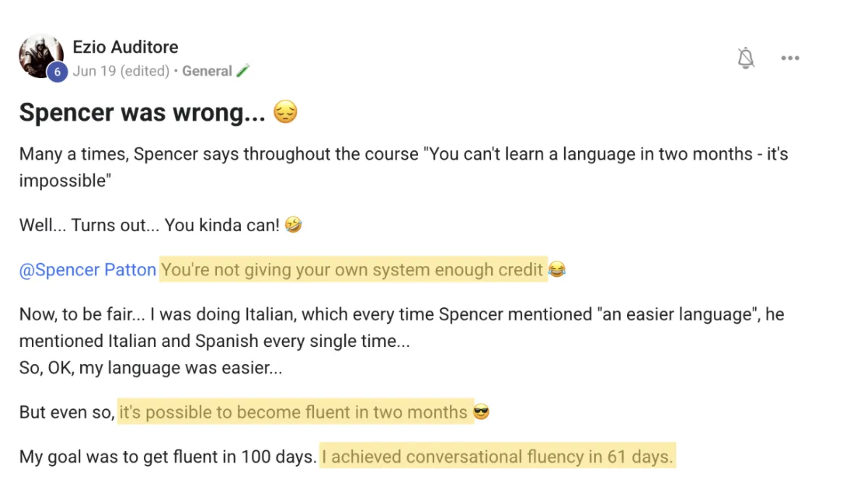Open the General category link
This screenshot has height=490, width=868.
[207, 71]
